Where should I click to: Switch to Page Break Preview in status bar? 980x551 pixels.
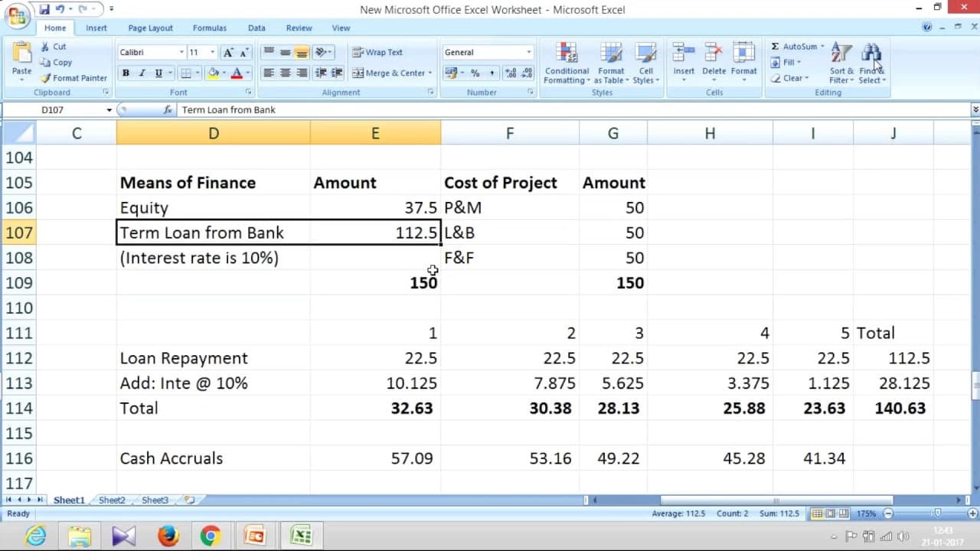pos(843,514)
